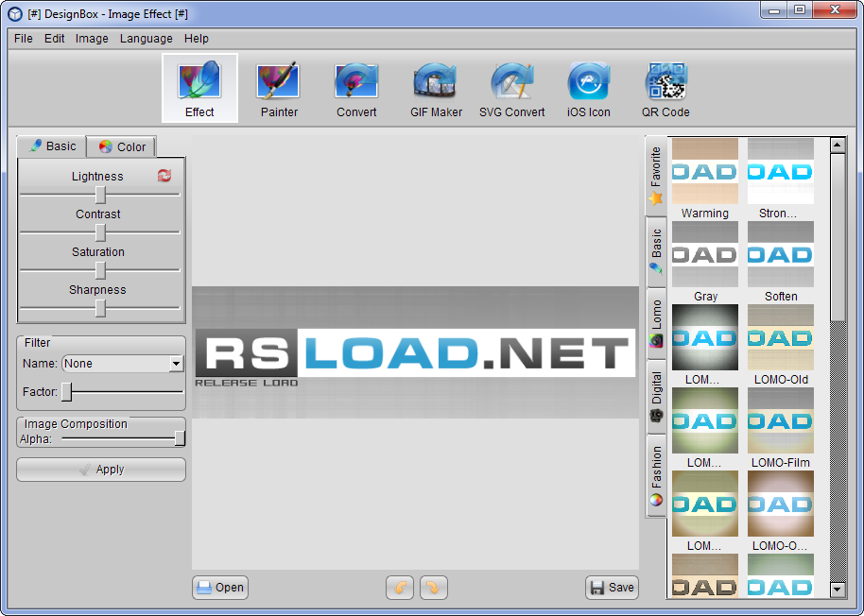
Task: Click the Alpha slider handle
Action: [180, 438]
